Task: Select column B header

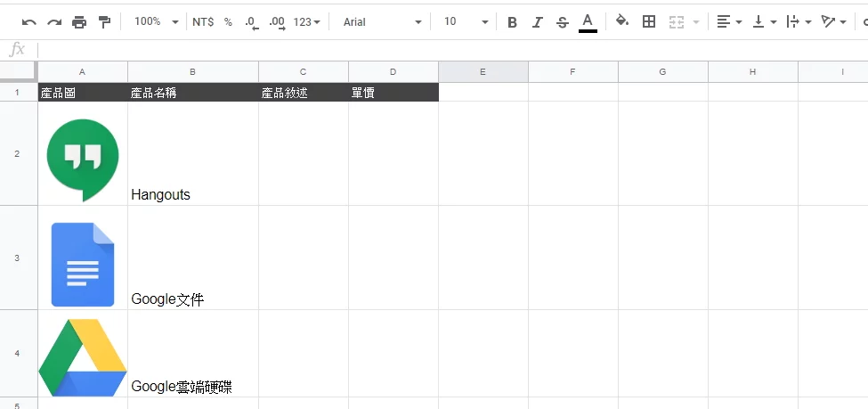Action: [192, 72]
